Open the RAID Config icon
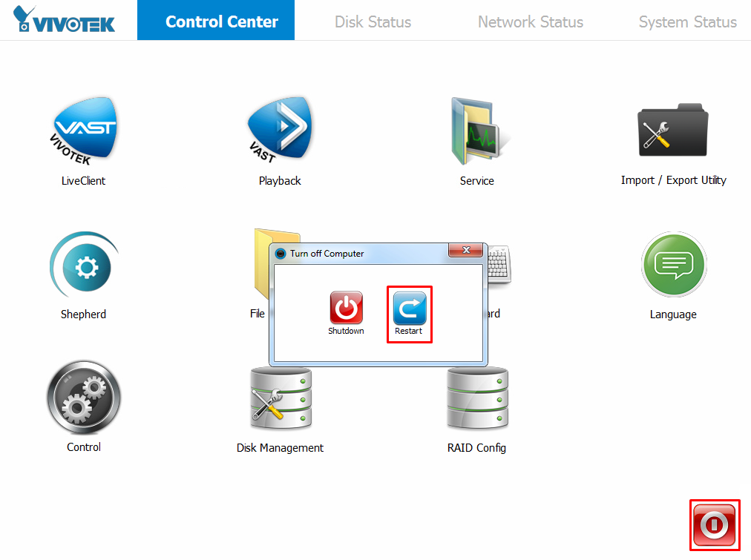 click(477, 398)
